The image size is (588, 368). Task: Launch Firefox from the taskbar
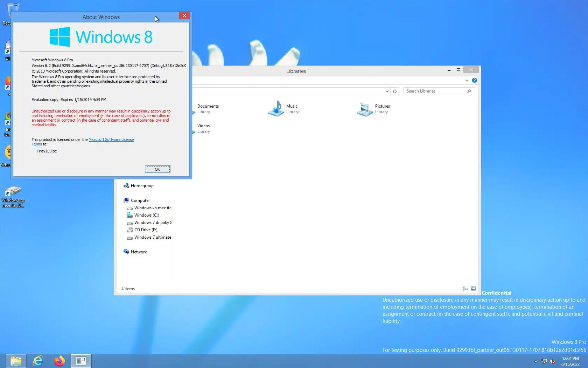(x=59, y=361)
